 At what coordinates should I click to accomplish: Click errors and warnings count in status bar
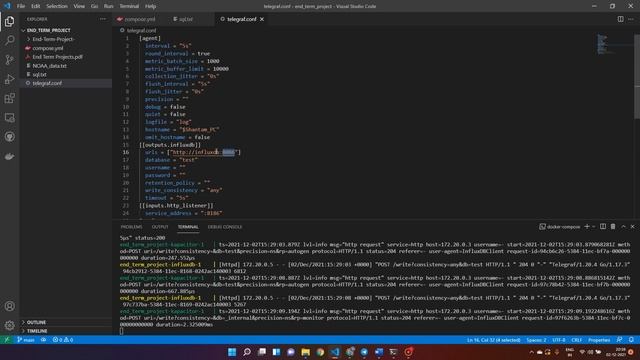click(63, 340)
